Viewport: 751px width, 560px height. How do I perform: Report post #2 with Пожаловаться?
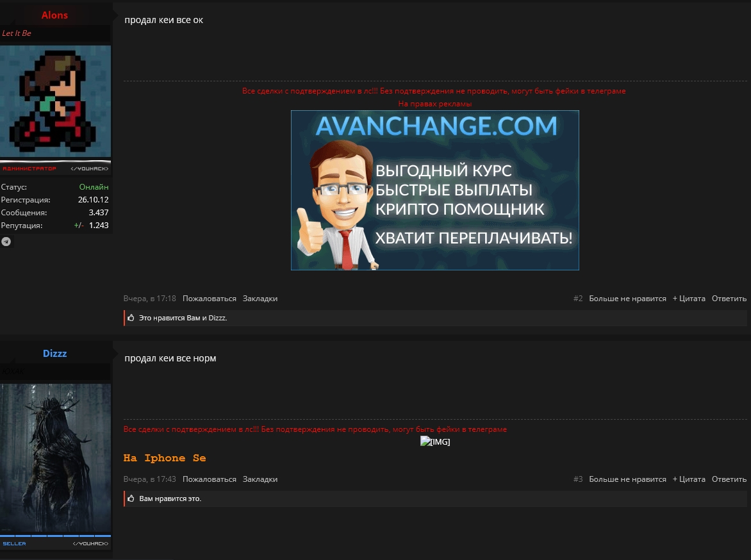[210, 299]
